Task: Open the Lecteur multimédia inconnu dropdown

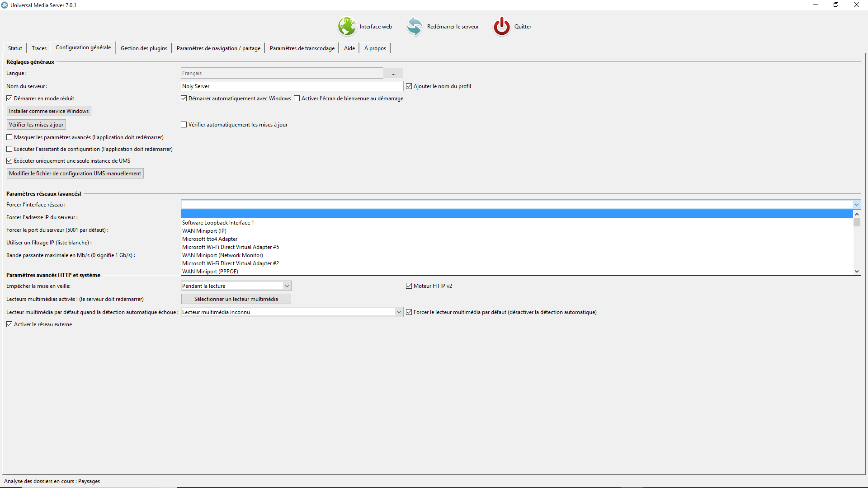Action: [x=292, y=312]
